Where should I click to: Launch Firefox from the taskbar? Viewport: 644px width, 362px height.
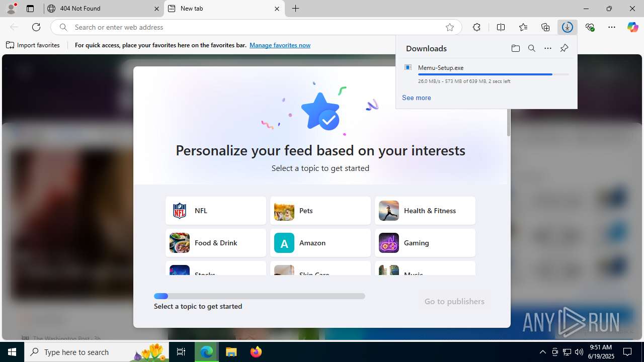[x=256, y=352]
